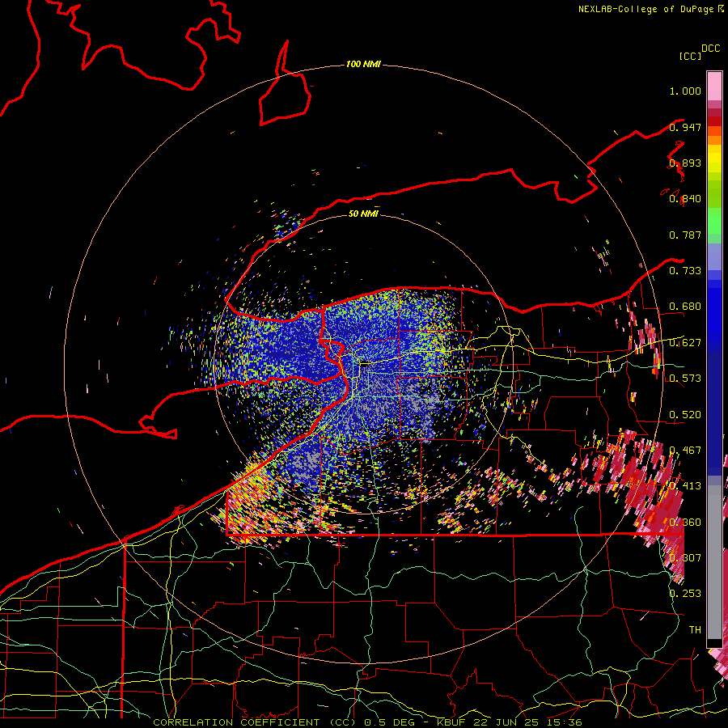The image size is (728, 728).
Task: Click the 100 NMI range ring label
Action: pos(363,64)
